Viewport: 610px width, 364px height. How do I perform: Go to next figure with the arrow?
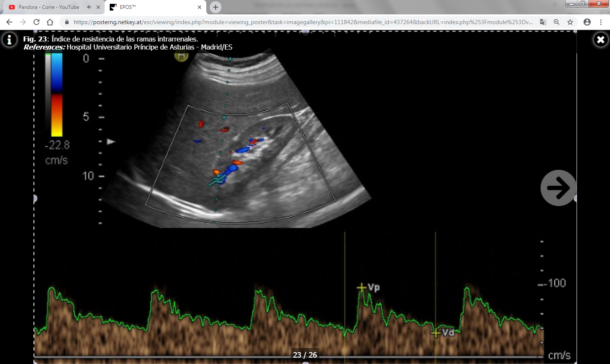click(x=558, y=188)
